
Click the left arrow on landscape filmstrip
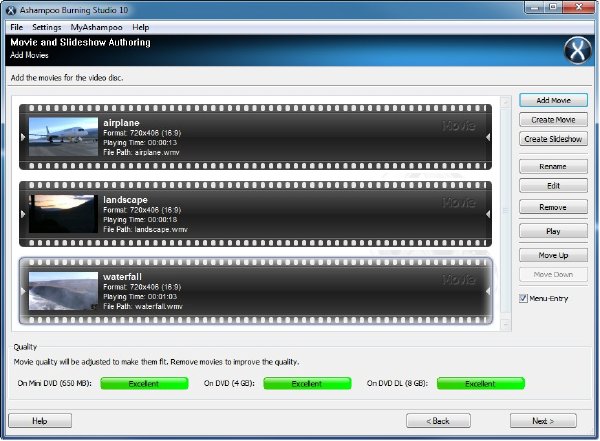pyautogui.click(x=23, y=214)
